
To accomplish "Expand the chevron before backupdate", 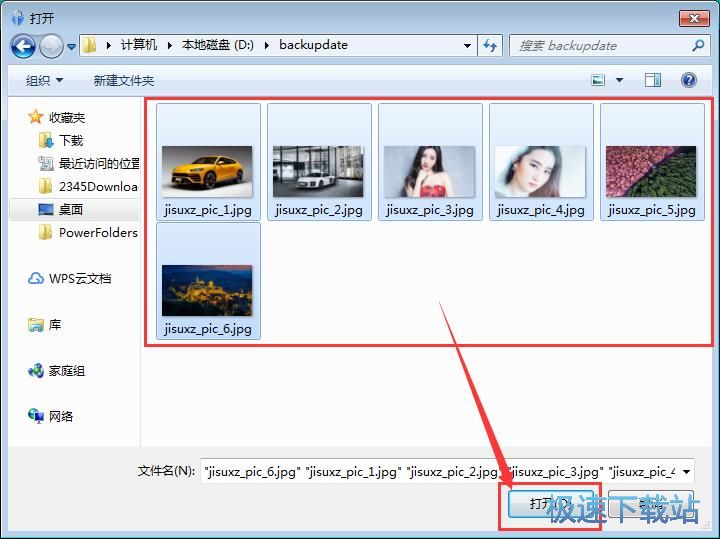I will click(x=267, y=45).
